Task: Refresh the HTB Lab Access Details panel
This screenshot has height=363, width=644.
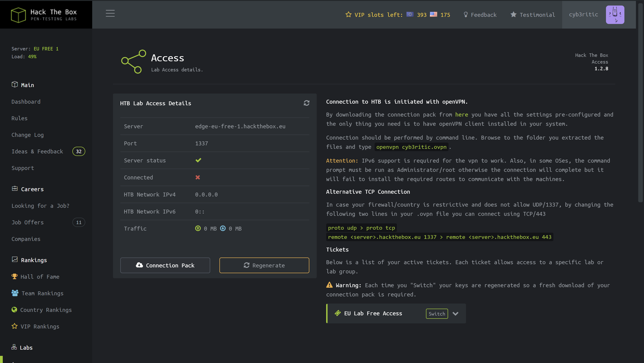Action: click(x=307, y=103)
